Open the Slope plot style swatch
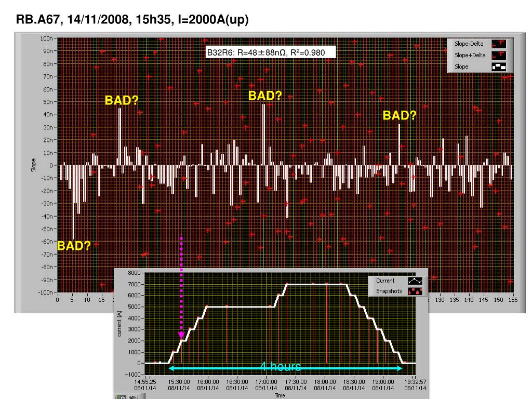 click(499, 67)
